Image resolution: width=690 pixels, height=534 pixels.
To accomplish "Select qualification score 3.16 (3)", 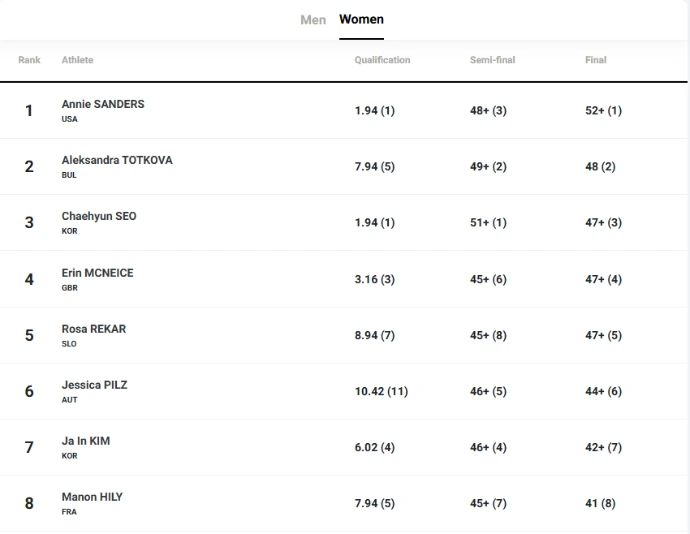I will click(374, 279).
